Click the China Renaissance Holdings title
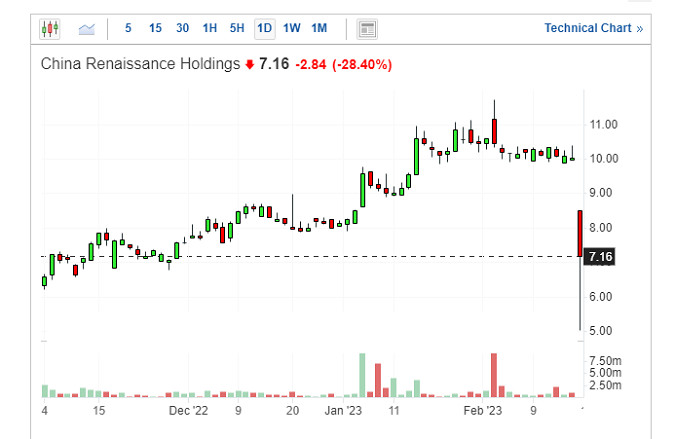This screenshot has width=675, height=439. [x=140, y=64]
